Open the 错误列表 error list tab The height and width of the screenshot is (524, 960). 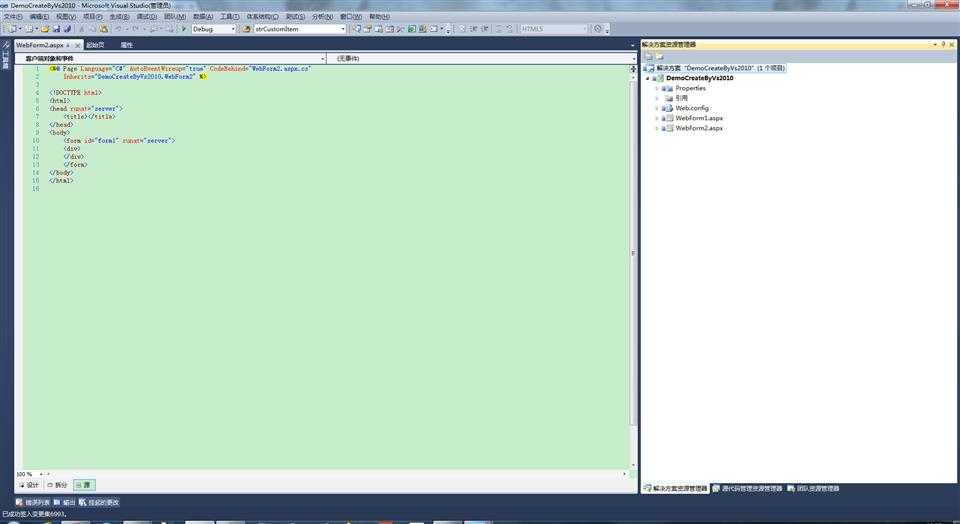[x=33, y=503]
